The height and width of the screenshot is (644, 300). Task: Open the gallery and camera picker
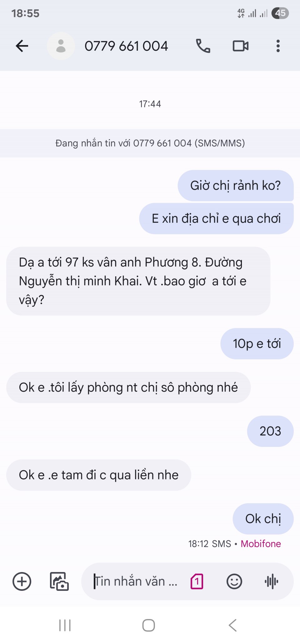tap(59, 581)
